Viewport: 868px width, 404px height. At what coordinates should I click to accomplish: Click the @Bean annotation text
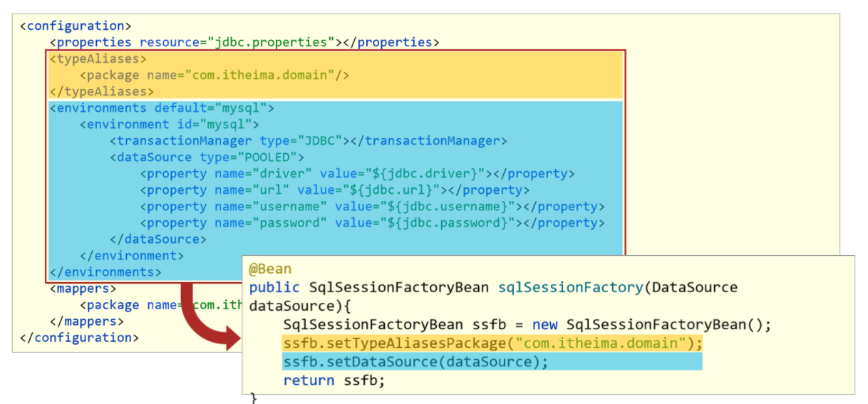point(270,269)
